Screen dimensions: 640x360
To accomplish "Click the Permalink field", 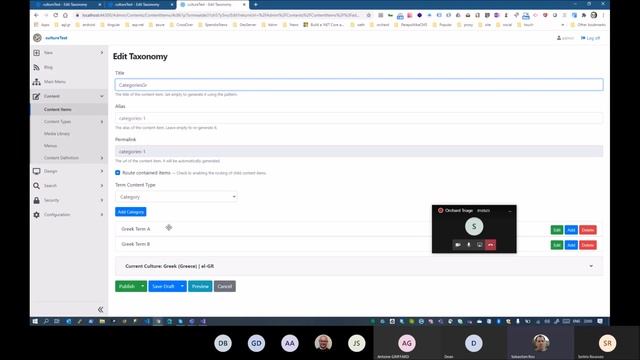I will click(359, 151).
